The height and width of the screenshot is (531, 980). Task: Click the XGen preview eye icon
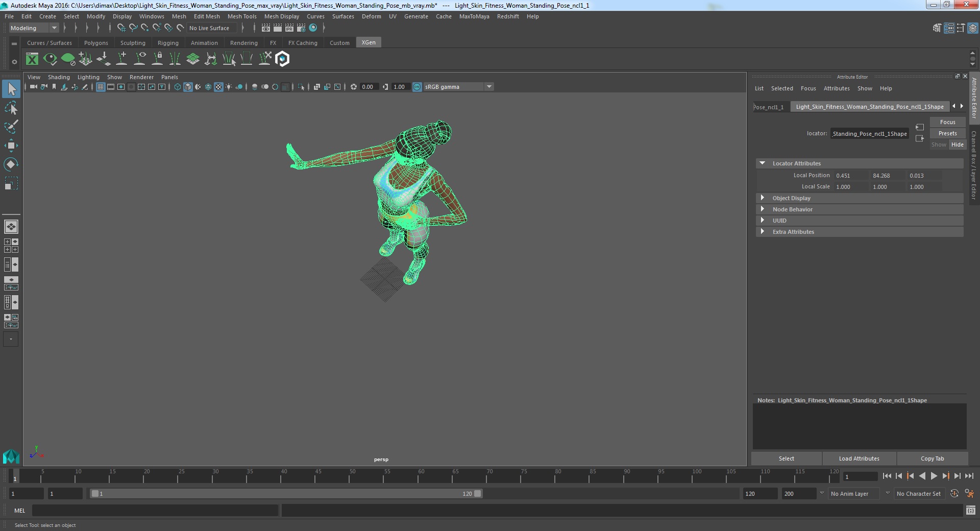tap(50, 59)
